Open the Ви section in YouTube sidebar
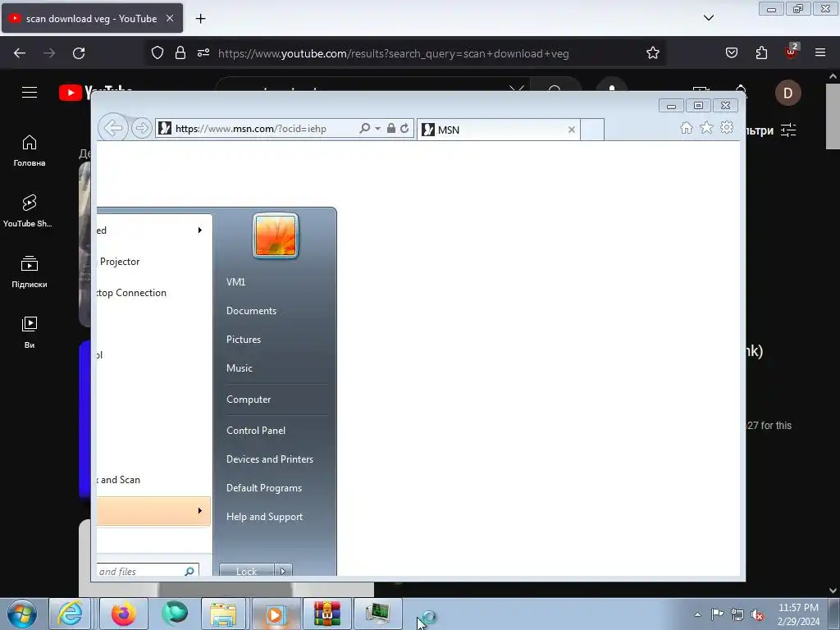 click(30, 332)
